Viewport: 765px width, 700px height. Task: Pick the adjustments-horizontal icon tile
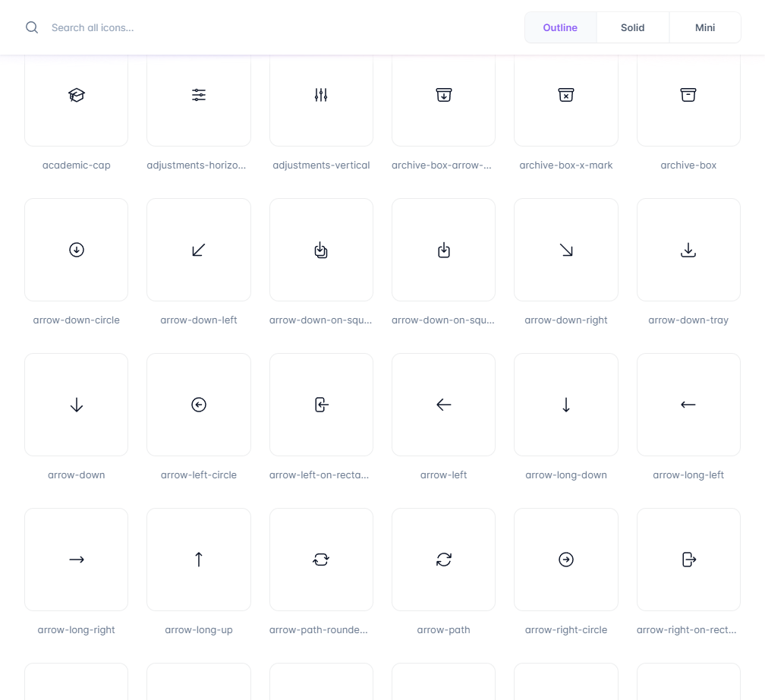[199, 96]
